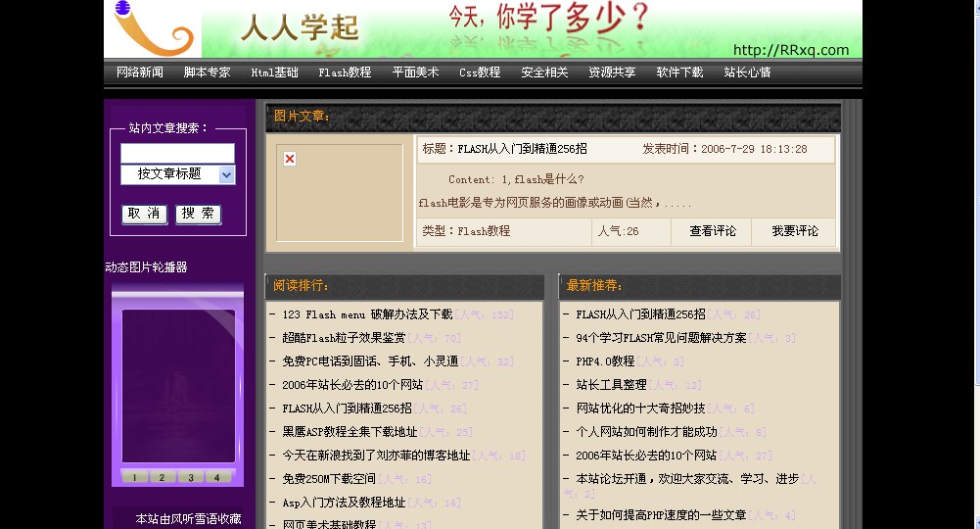Open 个人网站如何制作才能成功 article
980x529 pixels.
pos(646,432)
